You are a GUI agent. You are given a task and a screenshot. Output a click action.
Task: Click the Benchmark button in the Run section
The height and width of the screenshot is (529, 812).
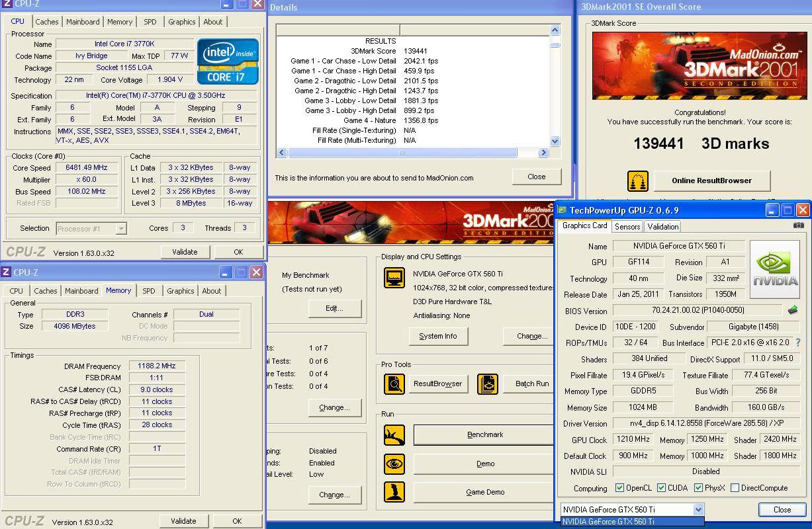click(x=485, y=434)
